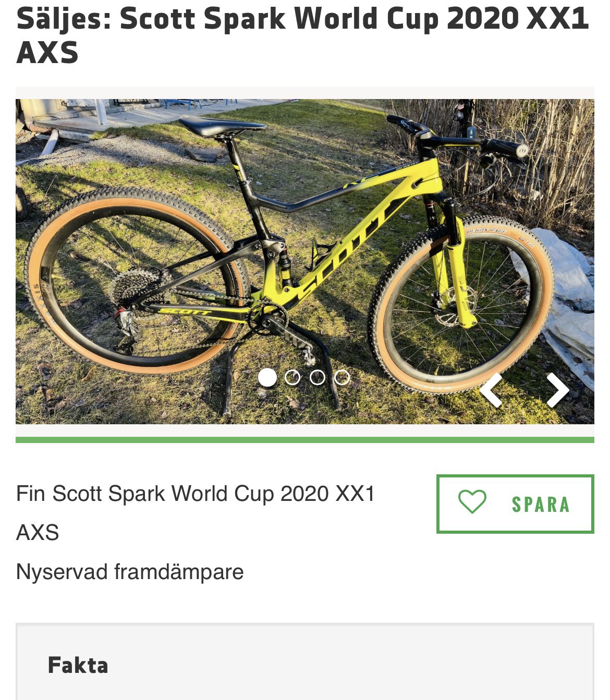Click the Fakta section heading

(78, 665)
